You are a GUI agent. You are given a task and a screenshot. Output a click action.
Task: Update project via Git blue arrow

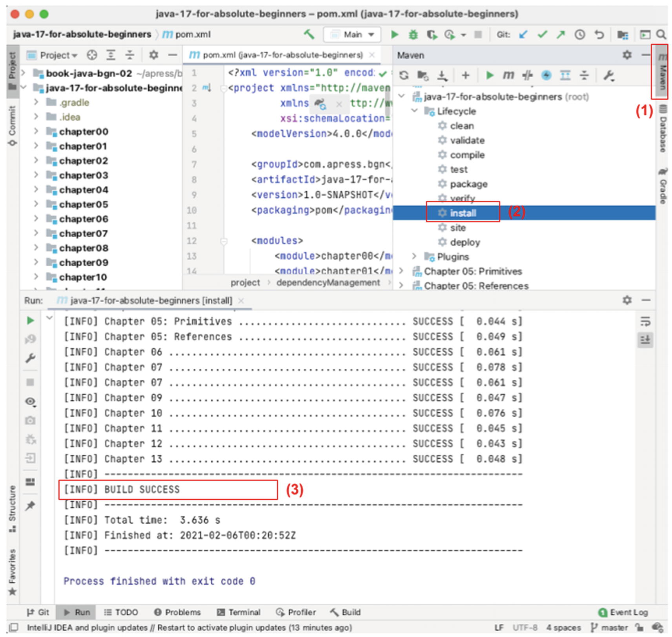point(523,35)
